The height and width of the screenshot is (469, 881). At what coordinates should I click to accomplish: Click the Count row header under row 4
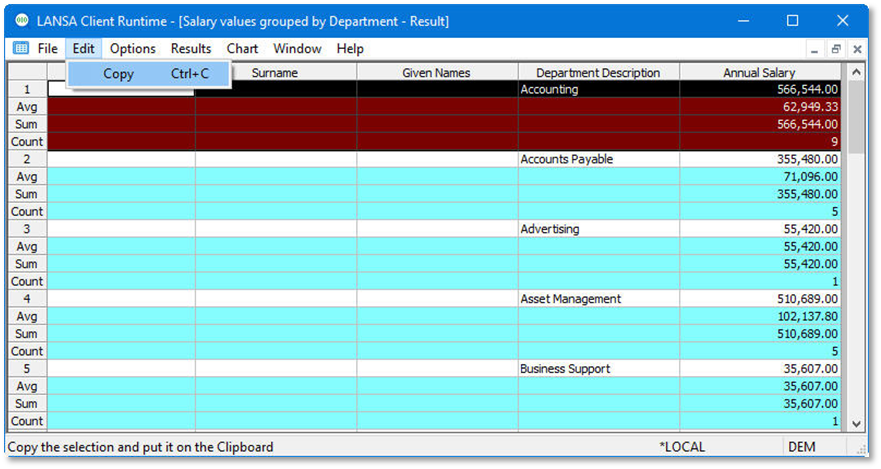(27, 351)
